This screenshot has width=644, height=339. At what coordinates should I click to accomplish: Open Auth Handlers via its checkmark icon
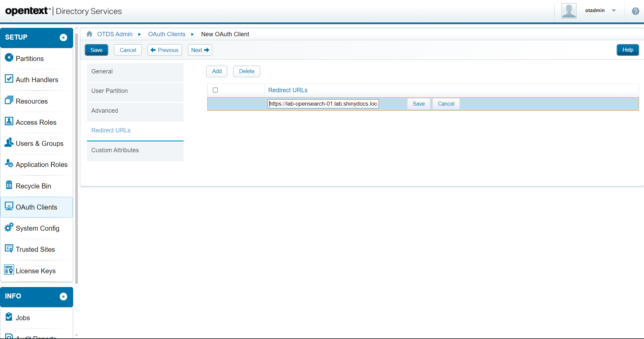(x=9, y=79)
